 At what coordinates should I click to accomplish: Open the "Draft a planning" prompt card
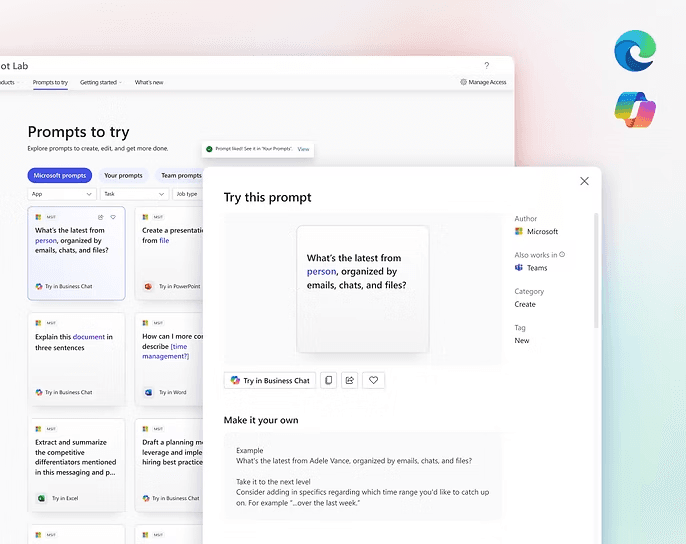coord(169,465)
